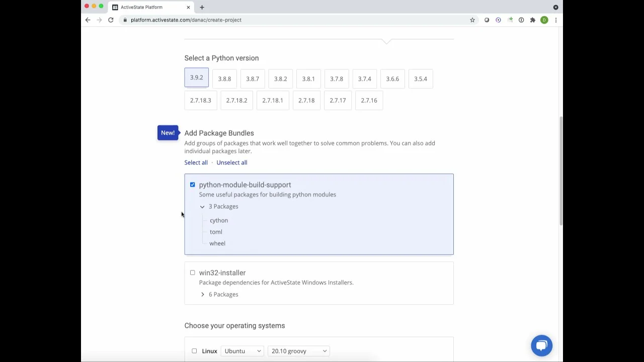Open the green profile avatar
The image size is (644, 362).
point(544,20)
